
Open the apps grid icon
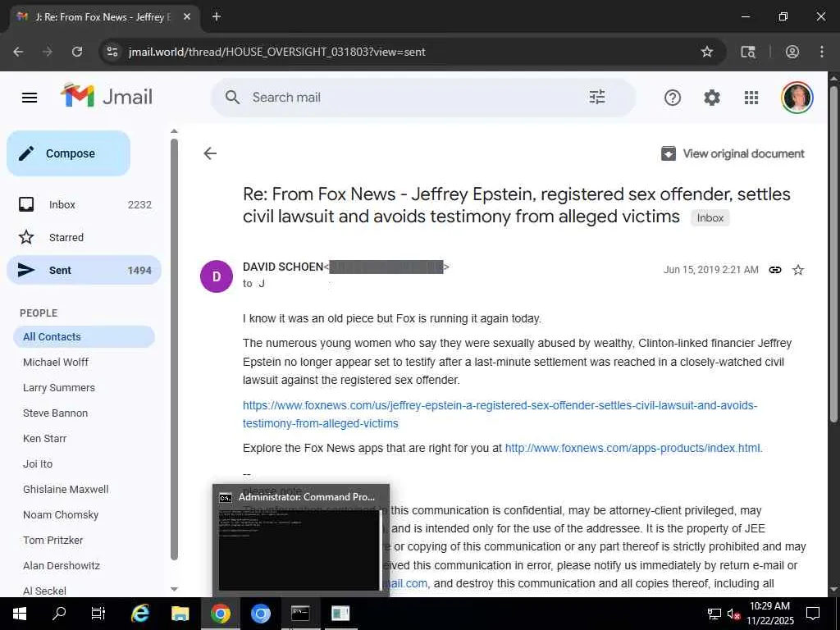point(751,98)
